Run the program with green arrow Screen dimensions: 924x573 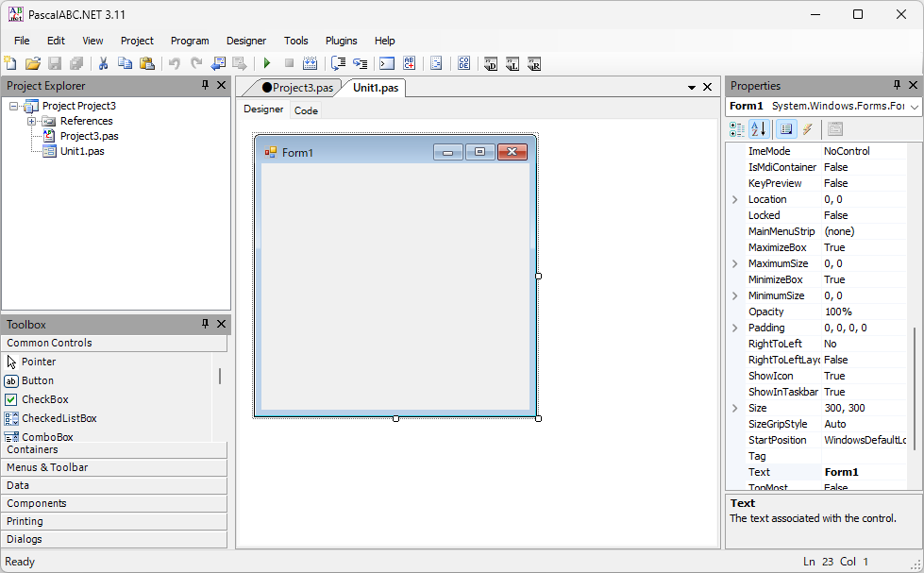point(267,63)
